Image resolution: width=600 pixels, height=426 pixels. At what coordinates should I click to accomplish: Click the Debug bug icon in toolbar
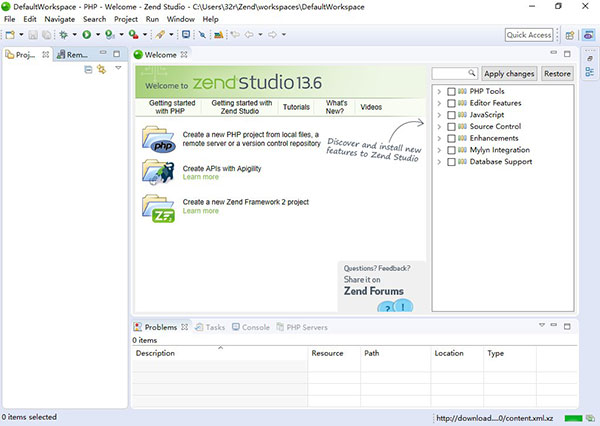(x=63, y=35)
